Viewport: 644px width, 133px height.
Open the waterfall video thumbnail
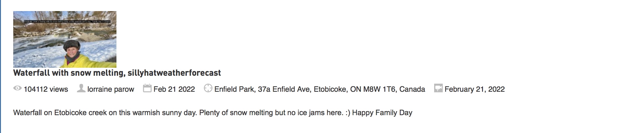pos(65,39)
